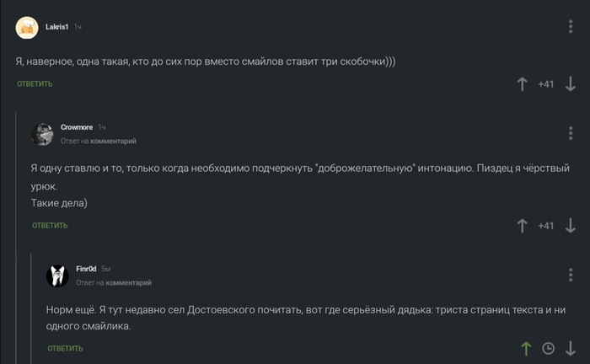Upvote the Finr0d comment with green arrow
The height and width of the screenshot is (364, 590).
(x=526, y=348)
